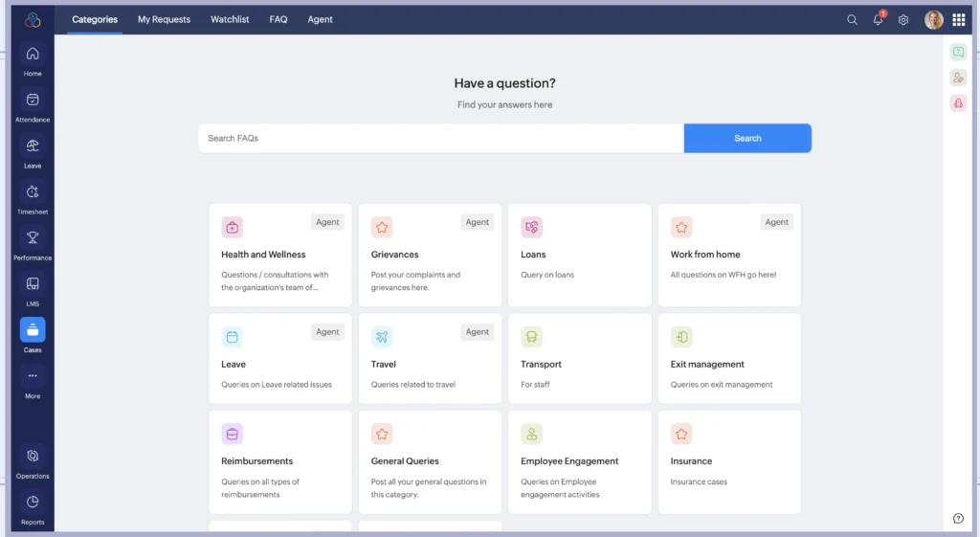Click 'Query on loans' description text

click(546, 275)
